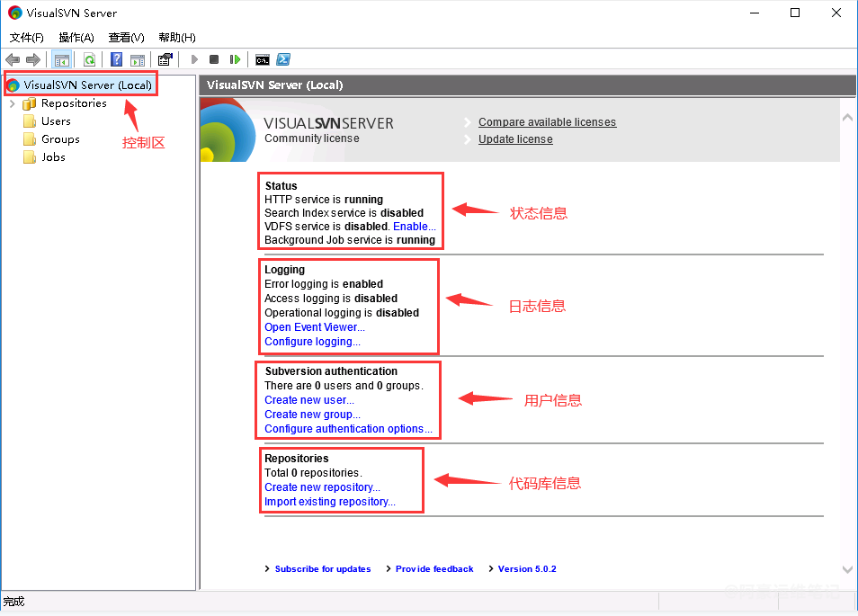Show the action pane toolbar icon
This screenshot has height=616, width=858.
pos(138,59)
